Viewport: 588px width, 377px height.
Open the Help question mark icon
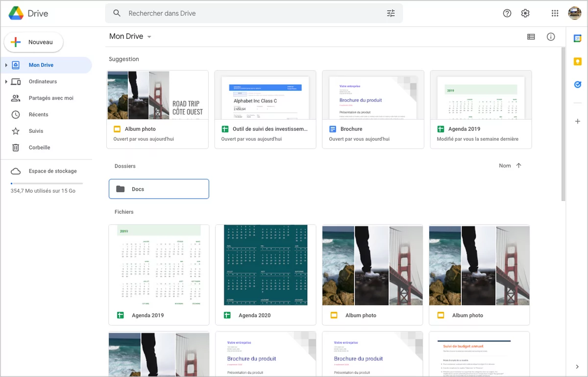(507, 13)
